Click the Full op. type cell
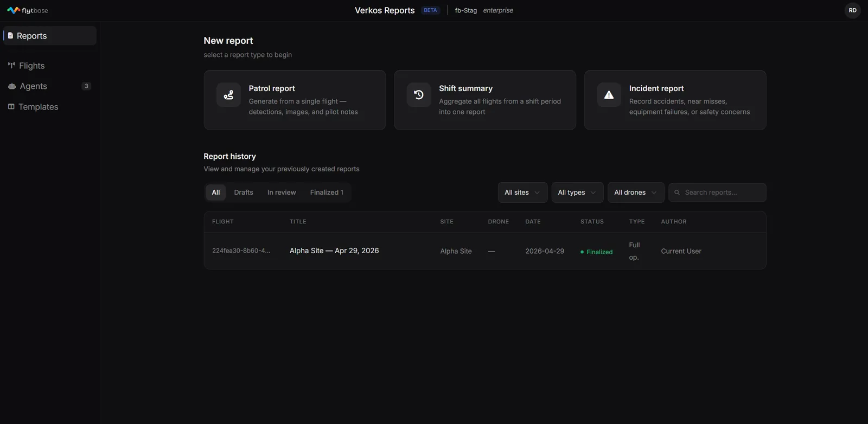Image resolution: width=868 pixels, height=424 pixels. pyautogui.click(x=634, y=251)
